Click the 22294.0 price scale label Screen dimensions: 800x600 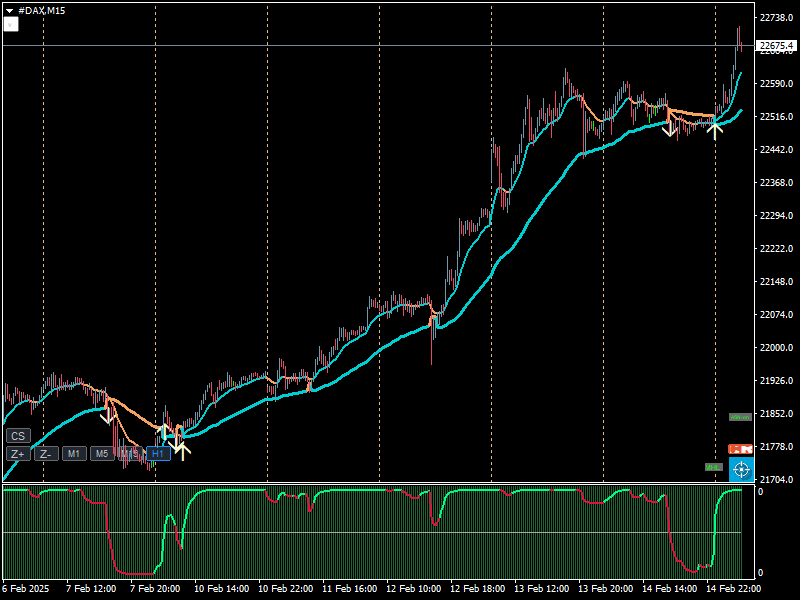coord(777,216)
